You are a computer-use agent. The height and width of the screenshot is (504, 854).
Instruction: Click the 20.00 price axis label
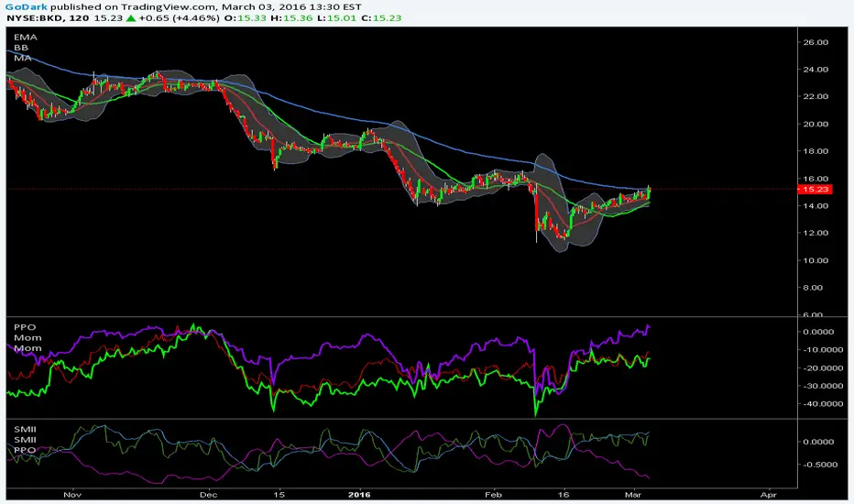point(816,124)
